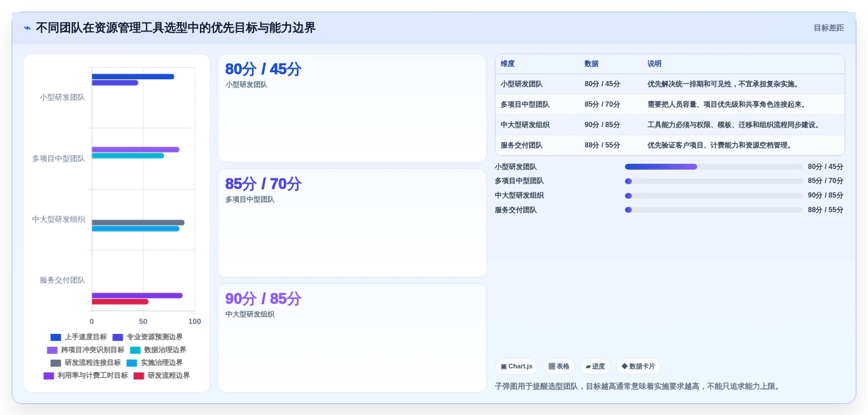The width and height of the screenshot is (868, 415).
Task: Click the 85分 / 70分 value beside progress bar
Action: coord(825,181)
